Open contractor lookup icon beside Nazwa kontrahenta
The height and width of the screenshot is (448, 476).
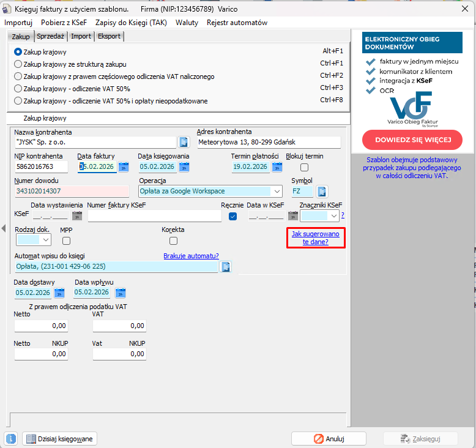(184, 143)
